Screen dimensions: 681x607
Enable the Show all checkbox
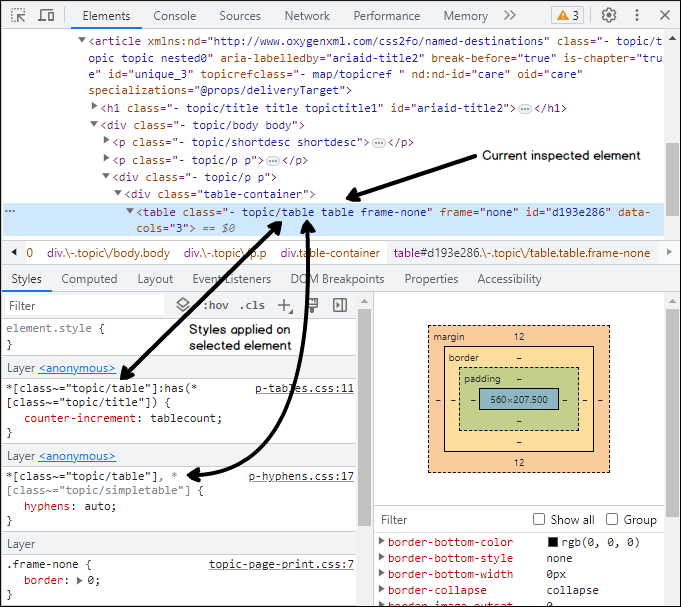[x=539, y=519]
